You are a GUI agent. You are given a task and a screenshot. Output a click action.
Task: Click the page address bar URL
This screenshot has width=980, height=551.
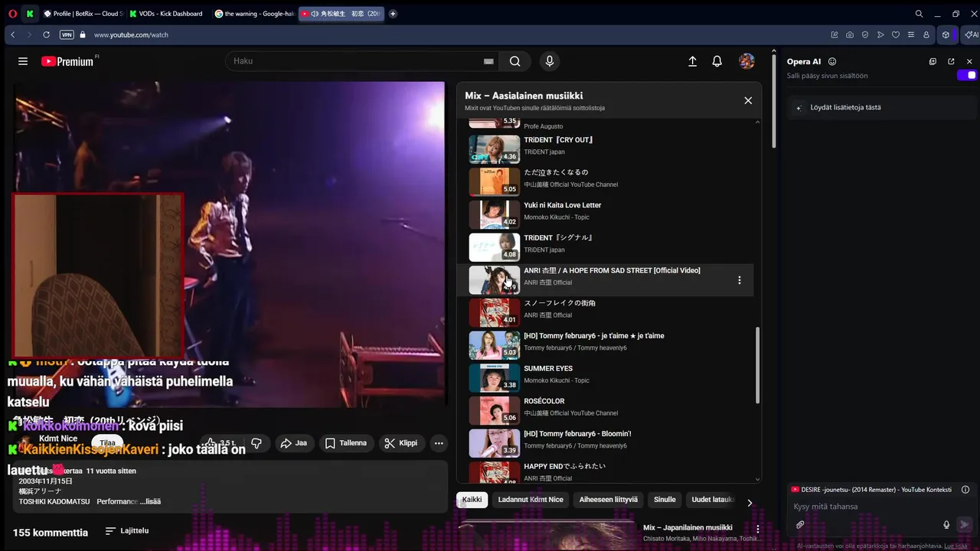pyautogui.click(x=131, y=34)
